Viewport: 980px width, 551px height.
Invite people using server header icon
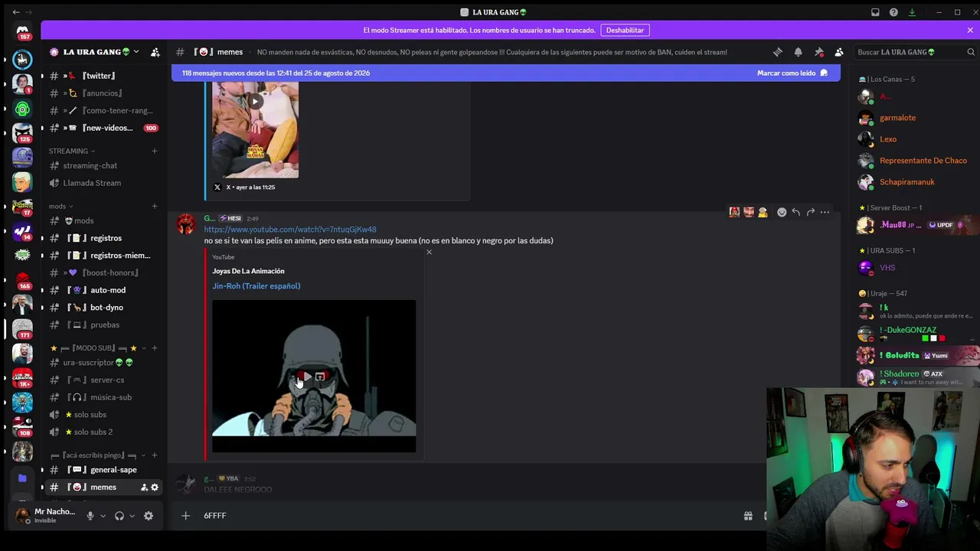[155, 52]
